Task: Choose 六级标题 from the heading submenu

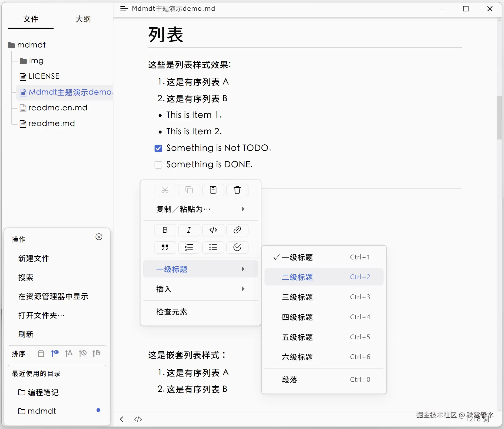Action: pyautogui.click(x=324, y=357)
